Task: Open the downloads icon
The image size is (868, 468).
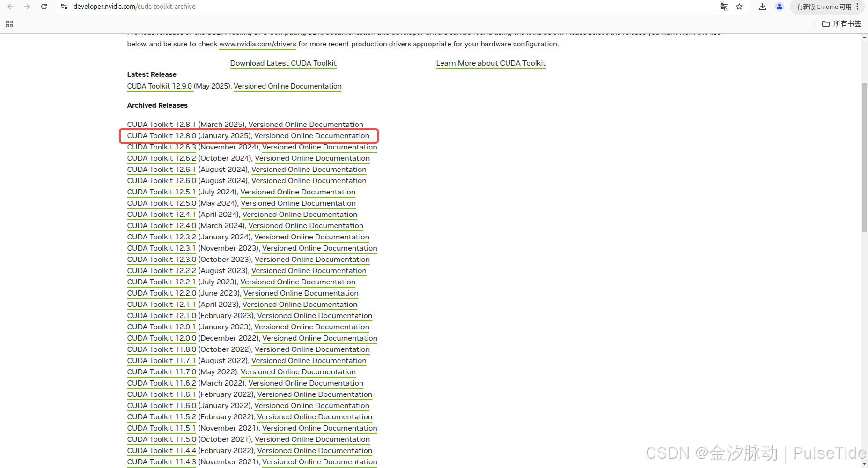Action: tap(763, 7)
